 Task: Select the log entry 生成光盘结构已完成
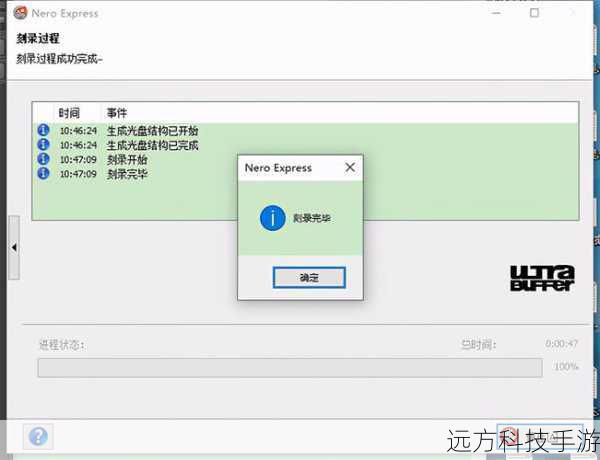tap(152, 145)
